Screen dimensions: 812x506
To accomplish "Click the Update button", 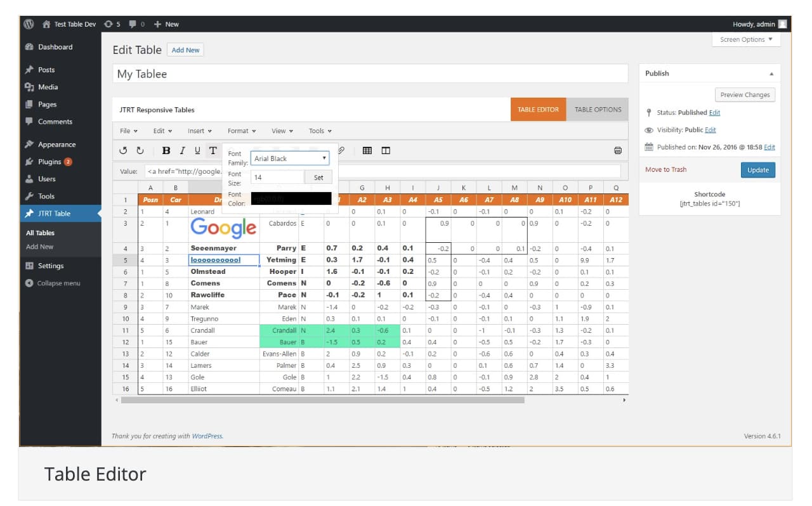I will pos(757,170).
